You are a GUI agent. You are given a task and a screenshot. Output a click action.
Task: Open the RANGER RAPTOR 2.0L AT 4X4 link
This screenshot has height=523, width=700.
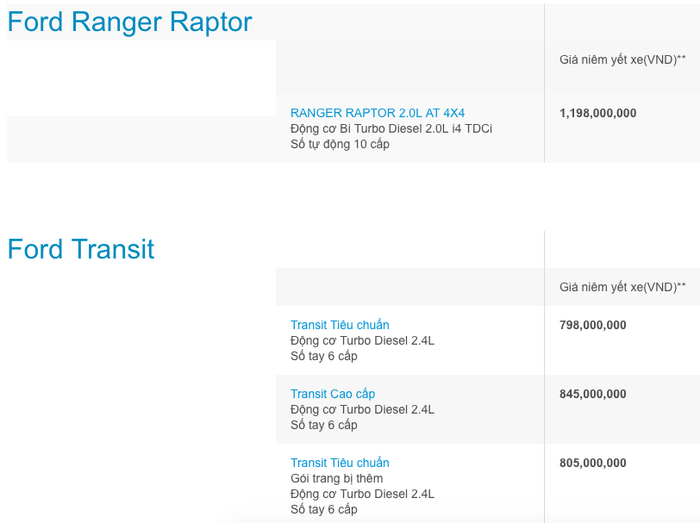(x=377, y=113)
